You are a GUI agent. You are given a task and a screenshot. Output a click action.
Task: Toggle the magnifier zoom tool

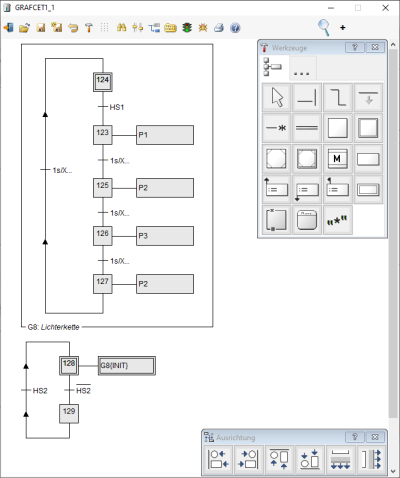pos(324,27)
